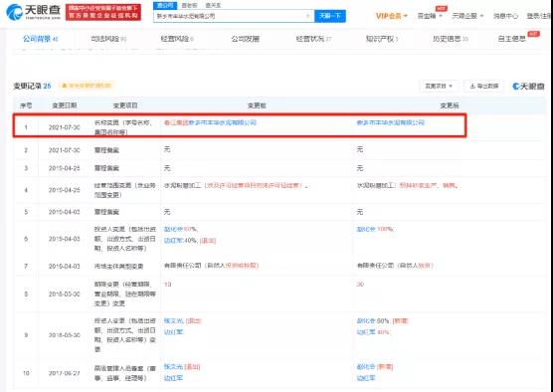The height and width of the screenshot is (392, 553).
Task: Click the yellow warning notice beside 变更记录
Action: (x=87, y=86)
